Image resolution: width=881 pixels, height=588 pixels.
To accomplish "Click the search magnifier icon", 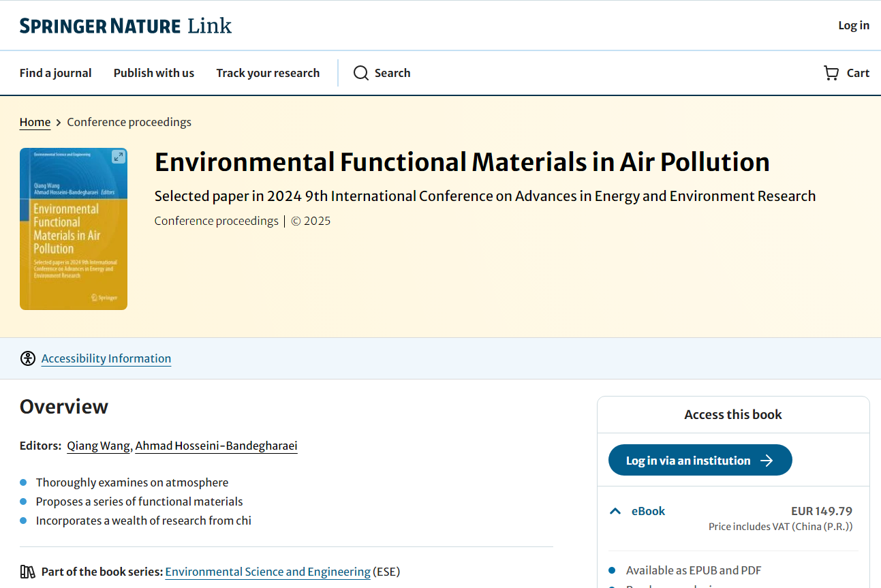I will pyautogui.click(x=360, y=73).
